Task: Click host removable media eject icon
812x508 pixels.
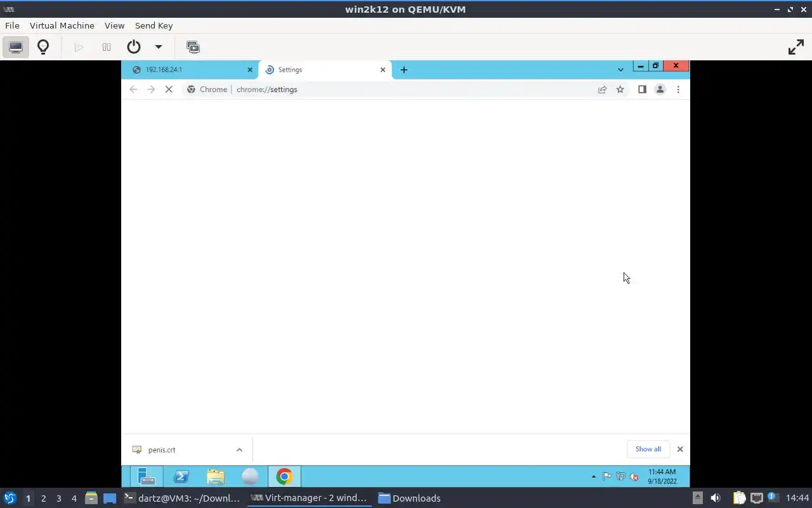Action: click(697, 498)
